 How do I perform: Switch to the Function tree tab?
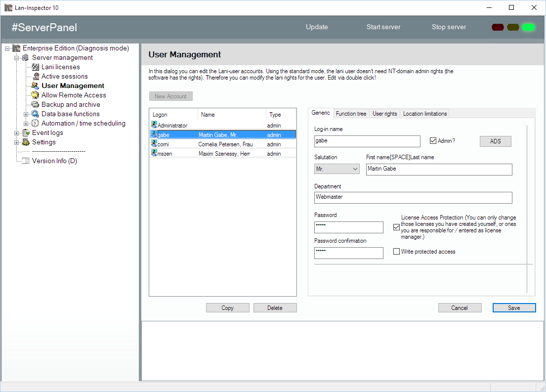point(351,114)
